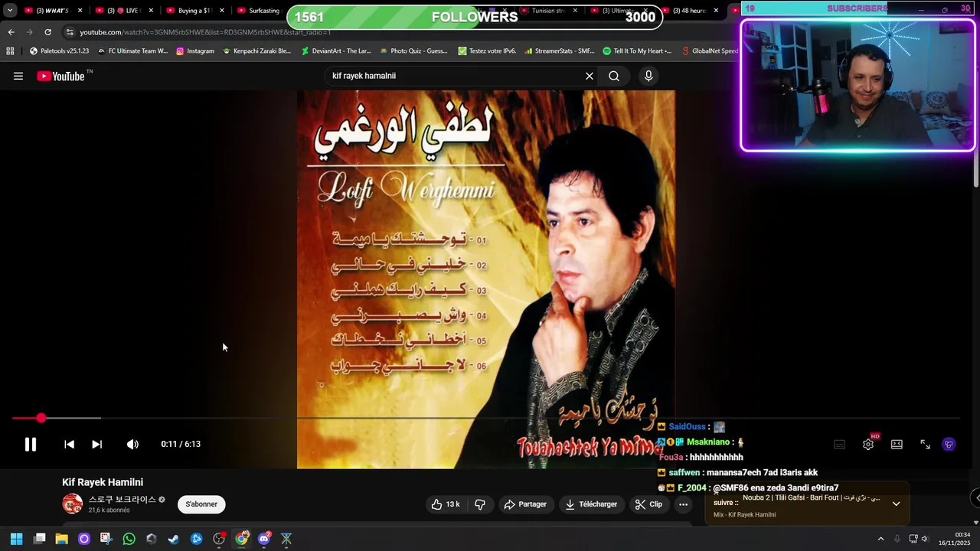
Task: Open Tell It To My Heart bookmark
Action: click(x=637, y=51)
